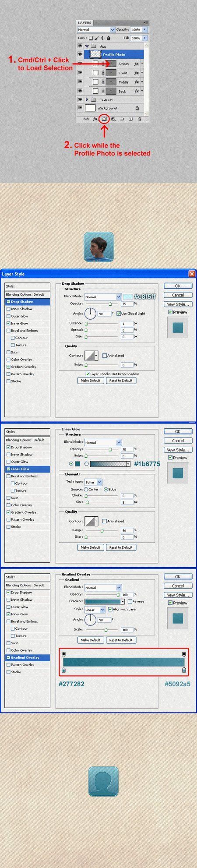
Task: Collapse the App group triangle
Action: pyautogui.click(x=87, y=46)
